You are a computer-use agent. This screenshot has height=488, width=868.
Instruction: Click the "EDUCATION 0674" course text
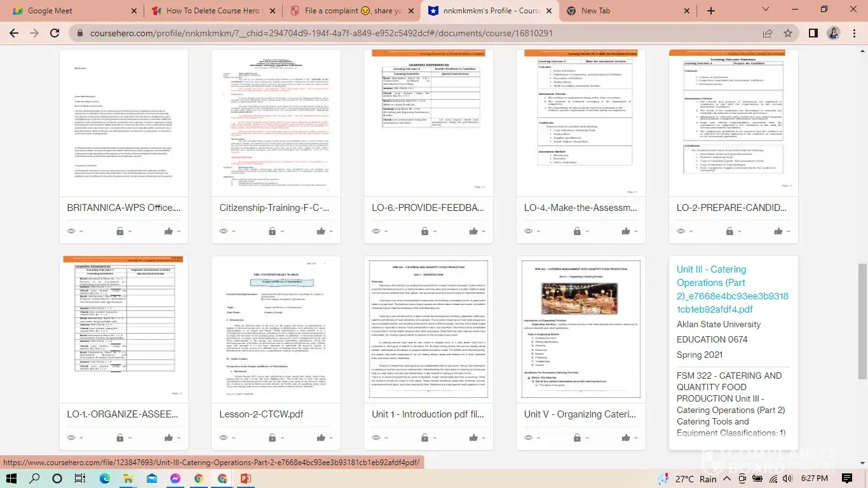(712, 339)
